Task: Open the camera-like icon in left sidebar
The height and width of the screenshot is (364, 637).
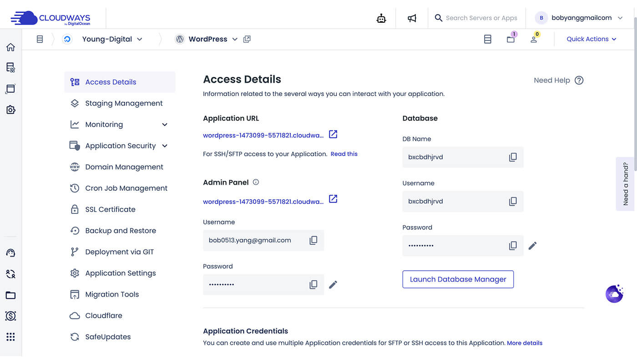Action: coord(10,110)
